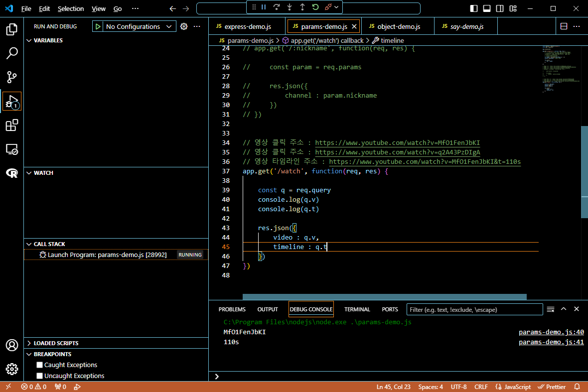Screen dimensions: 588x392
Task: Open launch.json via the configuration gear
Action: (184, 26)
